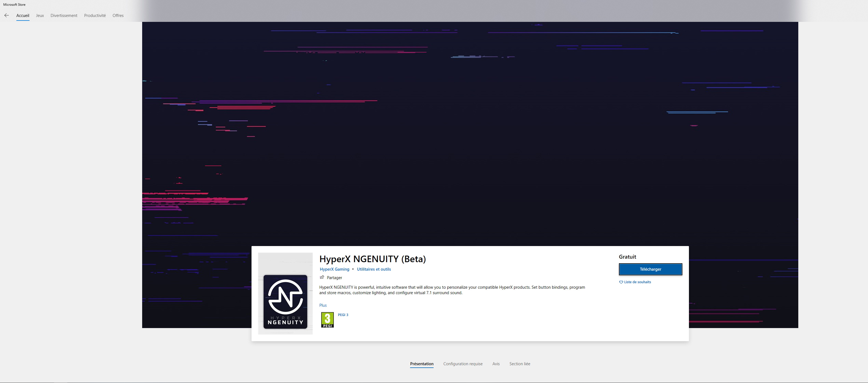Switch to the Jeux tab
This screenshot has height=383, width=868.
(x=40, y=16)
